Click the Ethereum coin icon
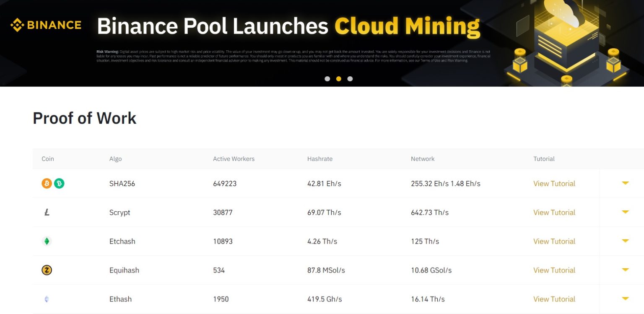Image resolution: width=644 pixels, height=314 pixels. [47, 299]
